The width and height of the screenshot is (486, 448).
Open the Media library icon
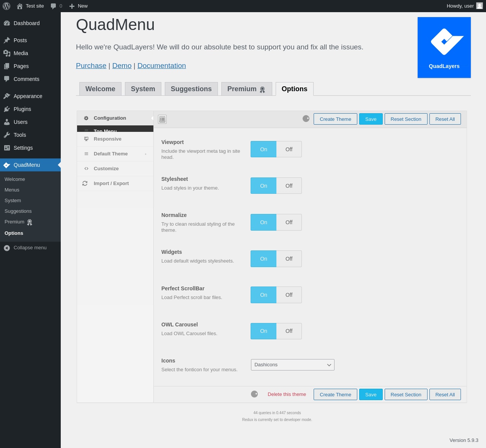click(x=7, y=53)
